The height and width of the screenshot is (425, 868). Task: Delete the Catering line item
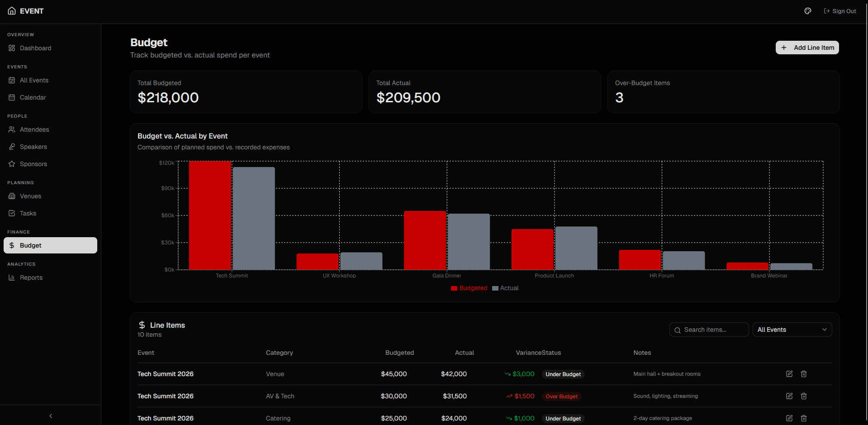(804, 418)
